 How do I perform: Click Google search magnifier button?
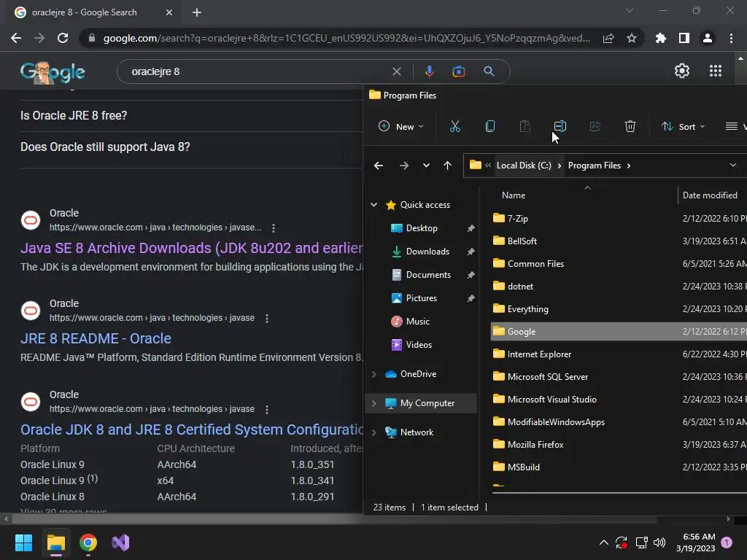(489, 71)
